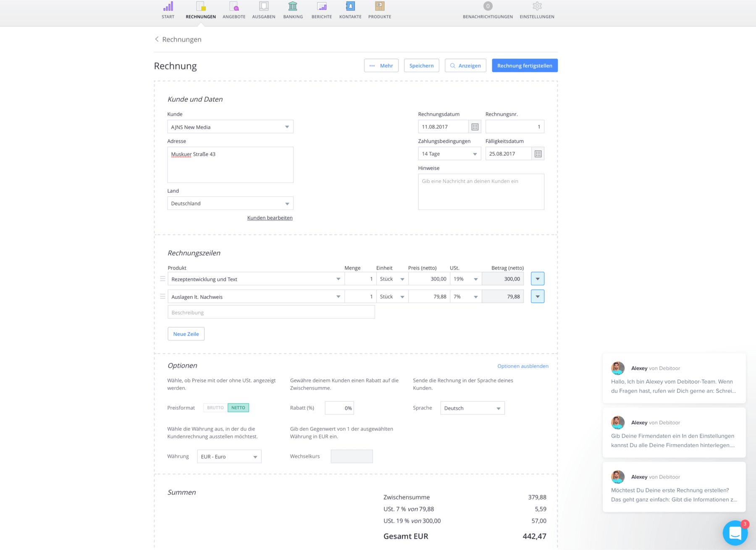Click the Rabatt (%) field
Image resolution: width=756 pixels, height=550 pixels.
point(339,408)
